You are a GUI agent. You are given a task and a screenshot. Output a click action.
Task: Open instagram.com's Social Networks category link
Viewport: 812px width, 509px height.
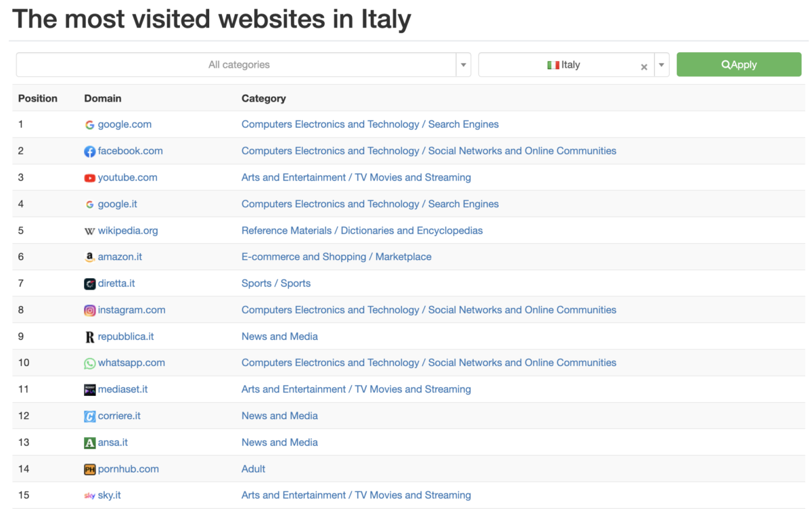pyautogui.click(x=429, y=310)
